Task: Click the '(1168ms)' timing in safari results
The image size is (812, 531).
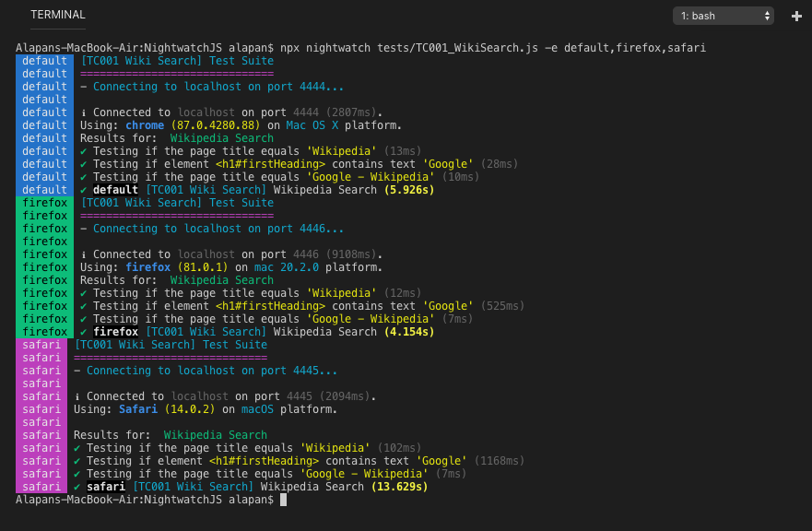Action: coord(499,461)
